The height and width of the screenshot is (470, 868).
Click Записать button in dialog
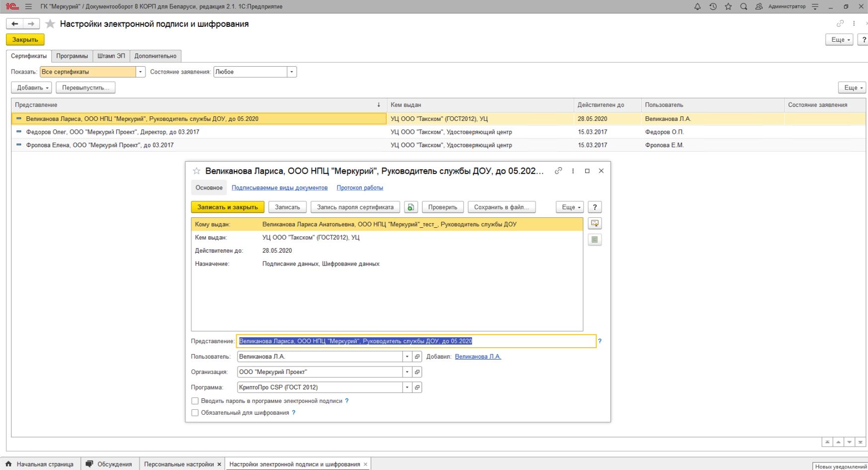(288, 207)
